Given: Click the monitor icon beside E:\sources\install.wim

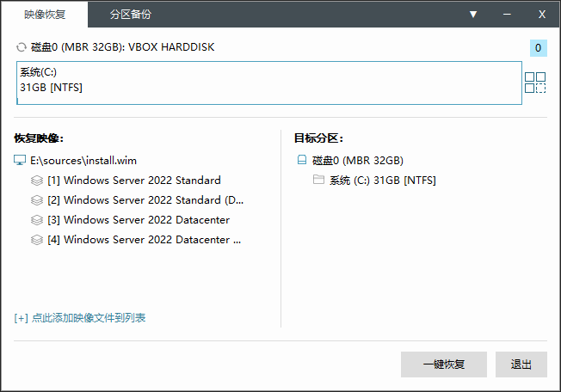Looking at the screenshot, I should 20,161.
